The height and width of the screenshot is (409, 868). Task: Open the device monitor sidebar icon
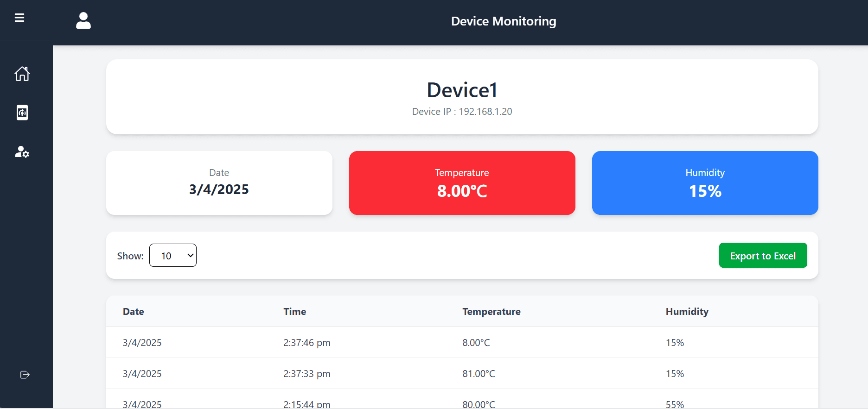(x=22, y=113)
